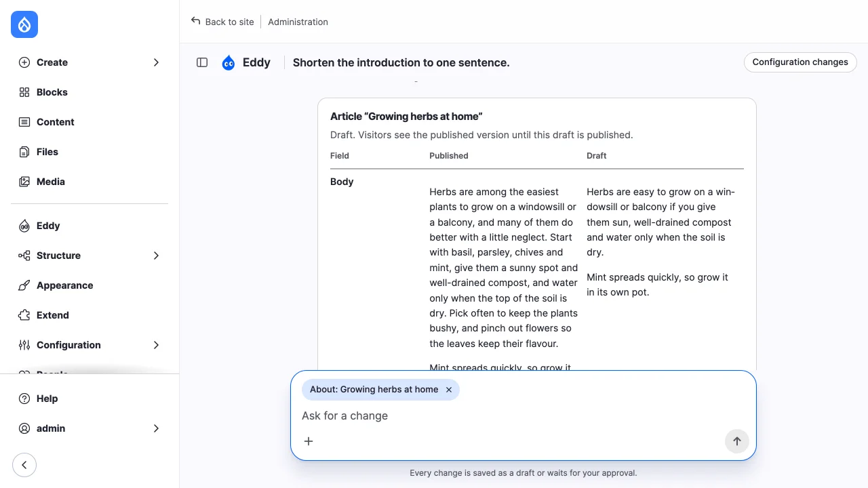
Task: Click the Back to site link
Action: 222,22
